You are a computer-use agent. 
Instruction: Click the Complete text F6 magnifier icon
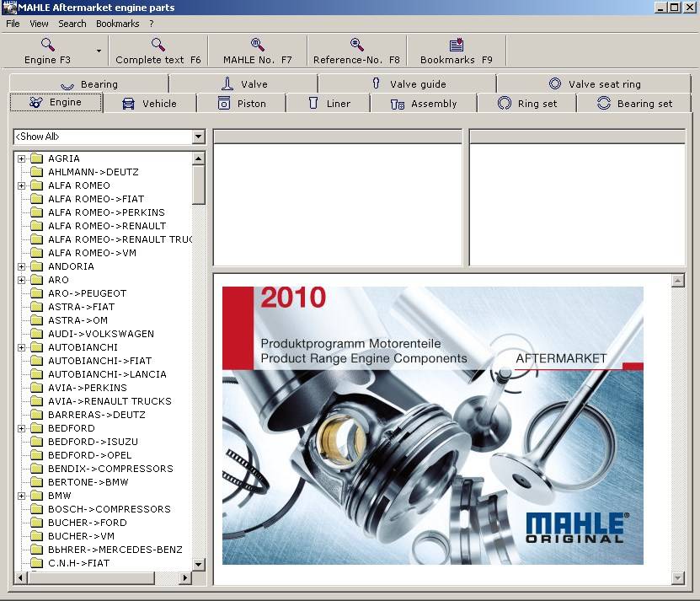158,44
